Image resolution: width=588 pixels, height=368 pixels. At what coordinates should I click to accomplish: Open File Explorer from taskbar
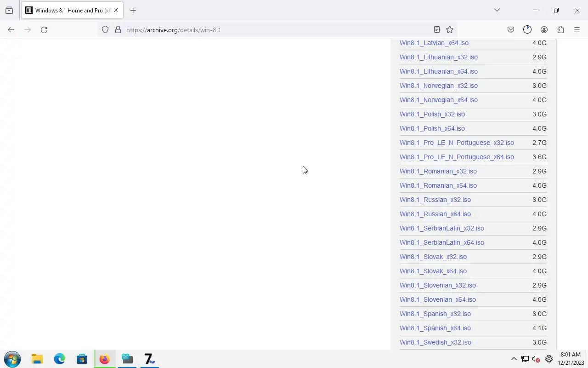click(x=37, y=359)
